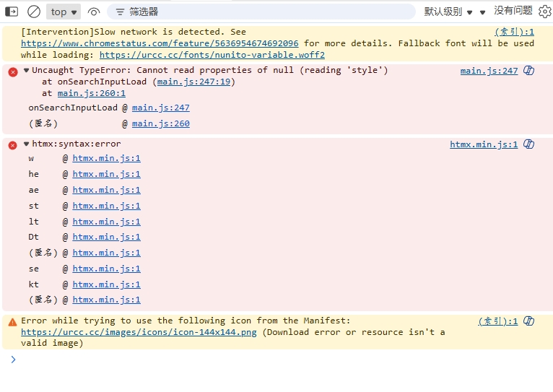
Task: Click yellow warning icon beside Manifest error
Action: 12,321
